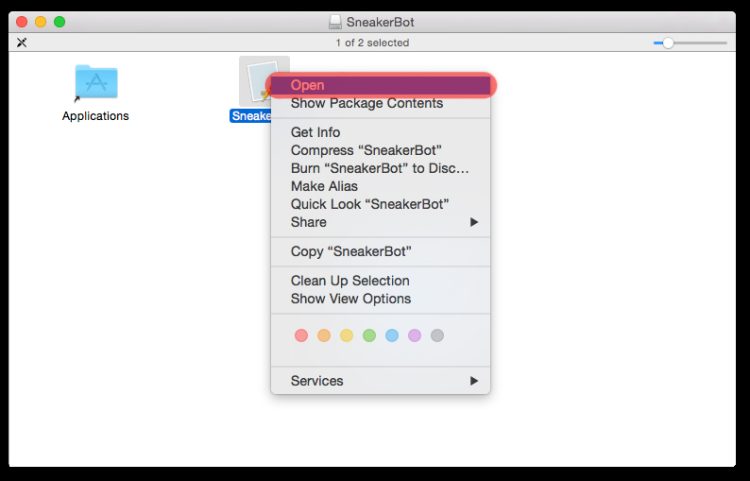Screen dimensions: 750x481
Task: Click the toolbar customize icon at top left
Action: [x=22, y=42]
